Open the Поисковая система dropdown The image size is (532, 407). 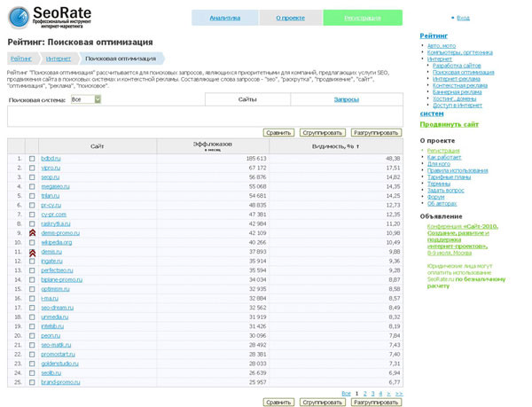(x=86, y=99)
